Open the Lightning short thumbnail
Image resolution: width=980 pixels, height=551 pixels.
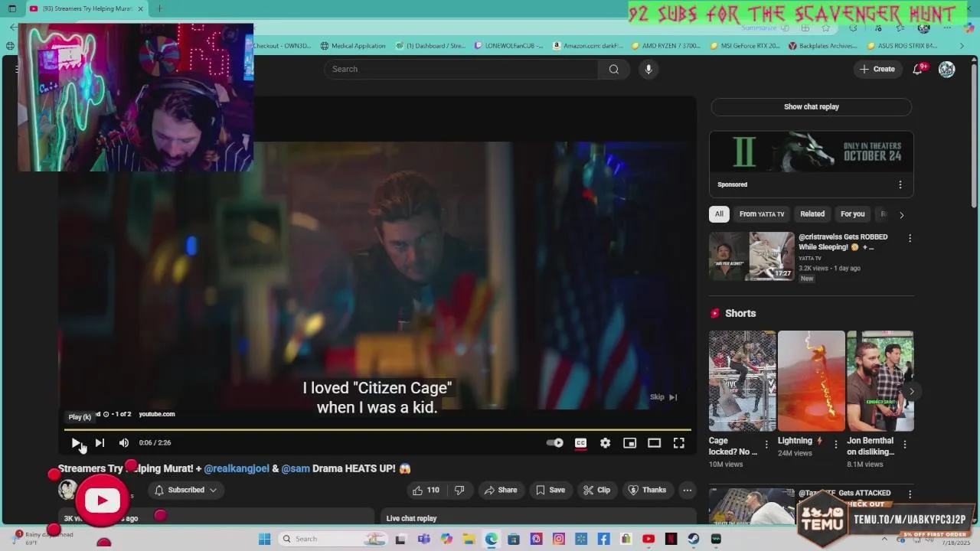point(811,381)
